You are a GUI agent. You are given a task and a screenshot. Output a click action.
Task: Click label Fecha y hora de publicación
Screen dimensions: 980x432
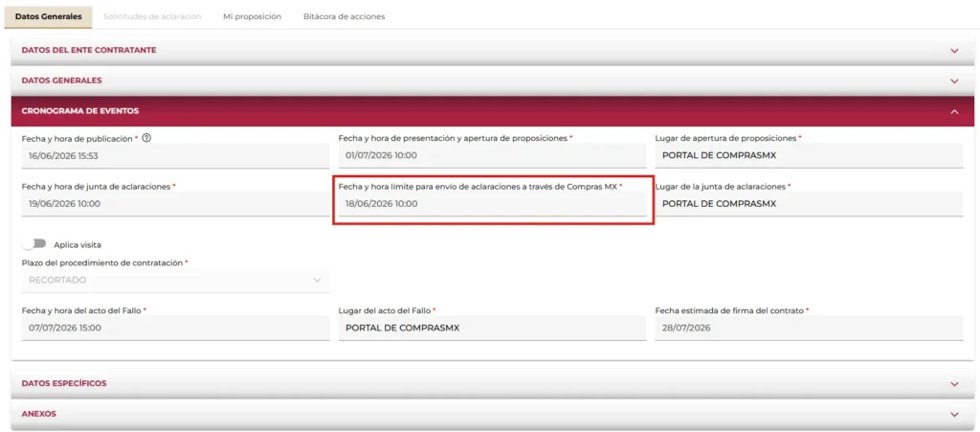(78, 138)
